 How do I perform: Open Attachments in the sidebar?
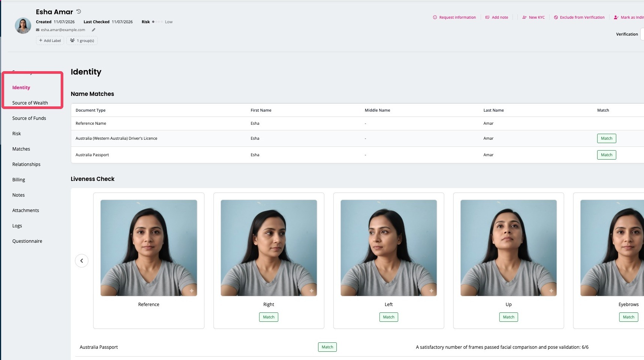tap(25, 211)
